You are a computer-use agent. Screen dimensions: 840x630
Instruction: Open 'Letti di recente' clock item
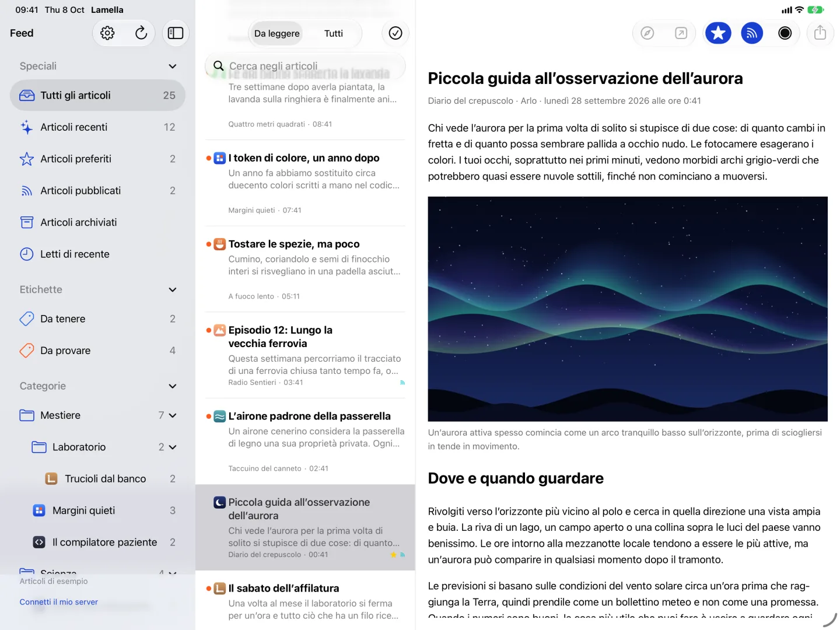click(97, 254)
